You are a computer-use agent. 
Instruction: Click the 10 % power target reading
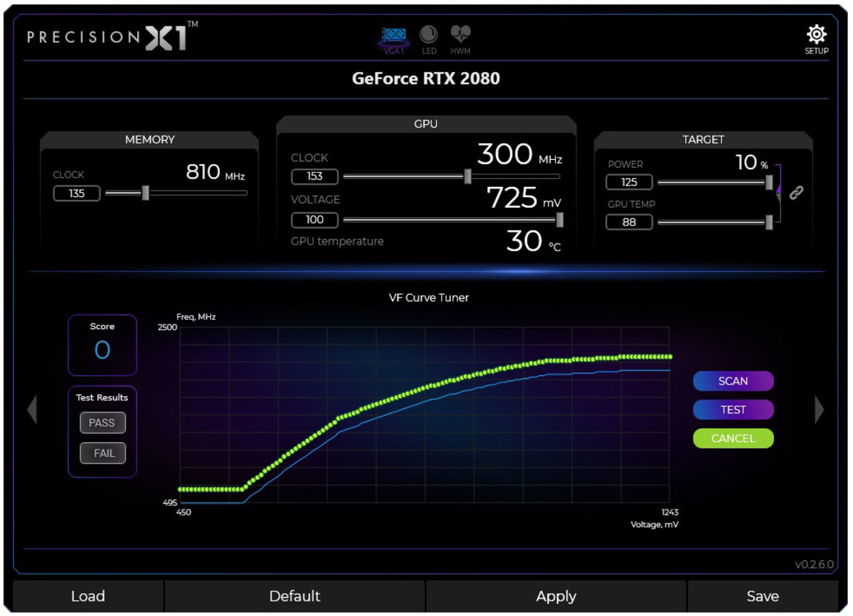(x=752, y=162)
